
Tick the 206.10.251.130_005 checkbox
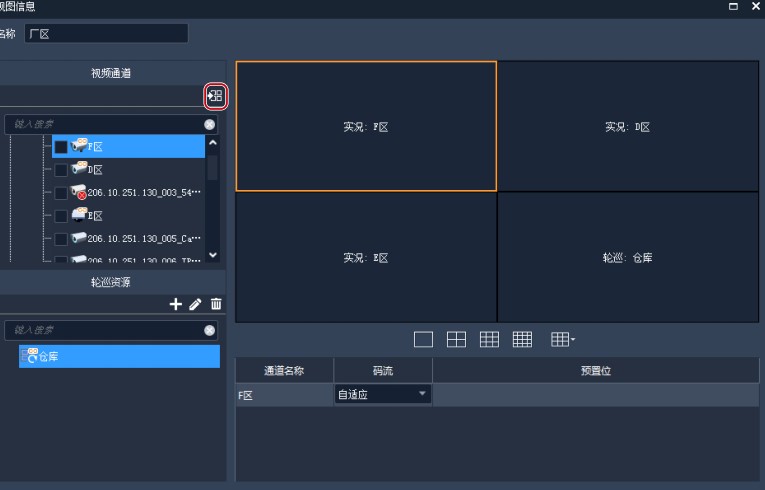coord(60,239)
